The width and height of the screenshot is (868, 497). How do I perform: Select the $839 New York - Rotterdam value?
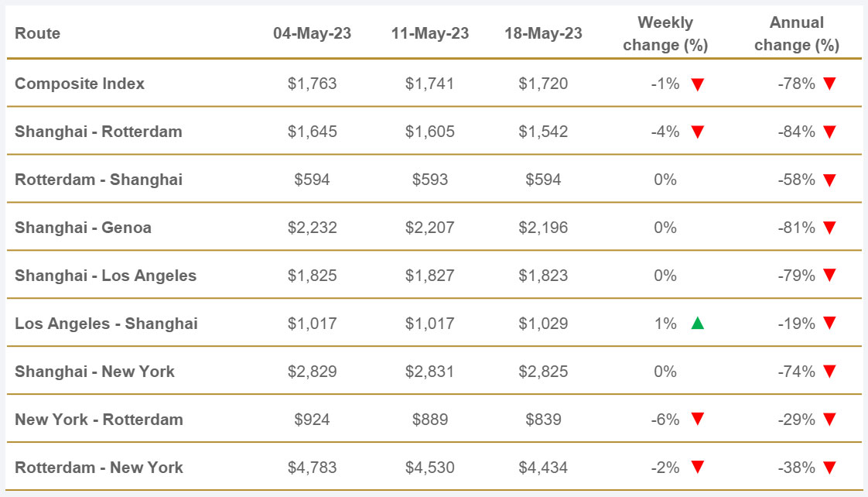pyautogui.click(x=543, y=420)
